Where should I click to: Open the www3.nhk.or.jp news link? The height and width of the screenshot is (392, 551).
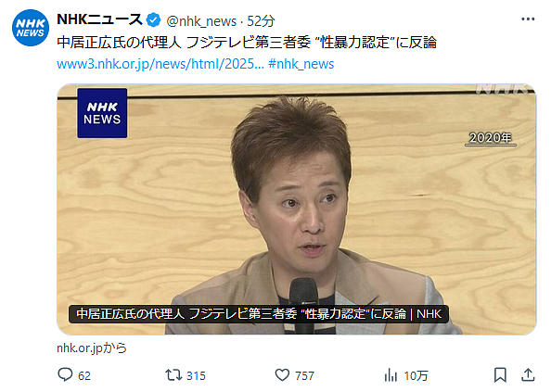[x=160, y=64]
